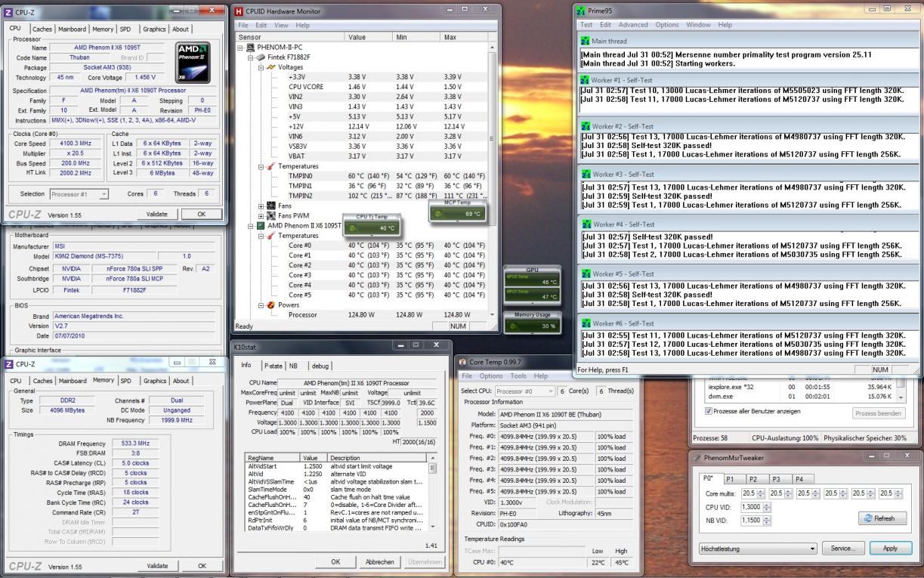Expand the Fans PWM node in HWMonitor

pos(261,215)
